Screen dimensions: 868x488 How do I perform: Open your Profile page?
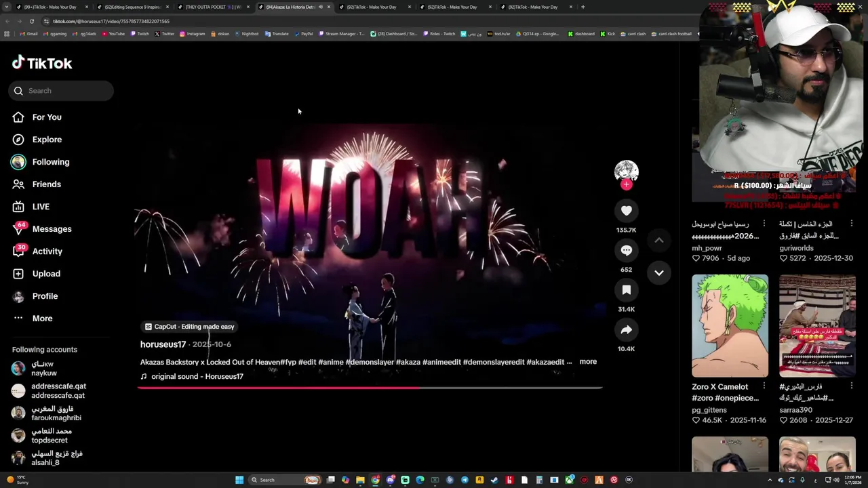coord(35,296)
